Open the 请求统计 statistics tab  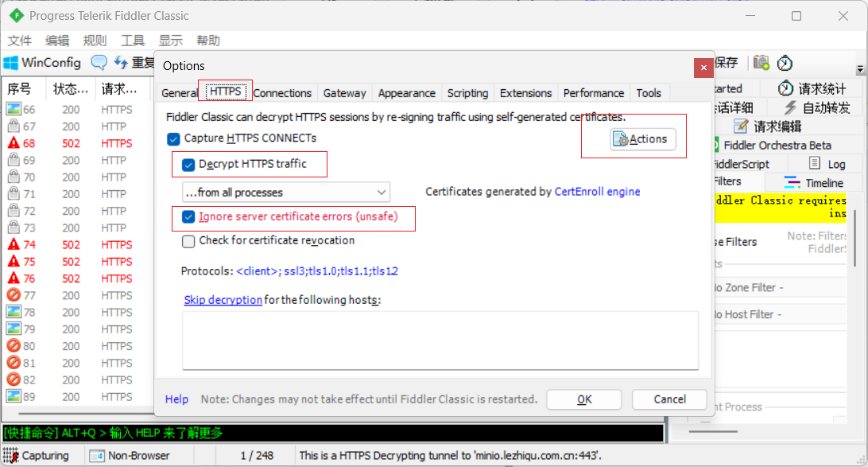812,88
